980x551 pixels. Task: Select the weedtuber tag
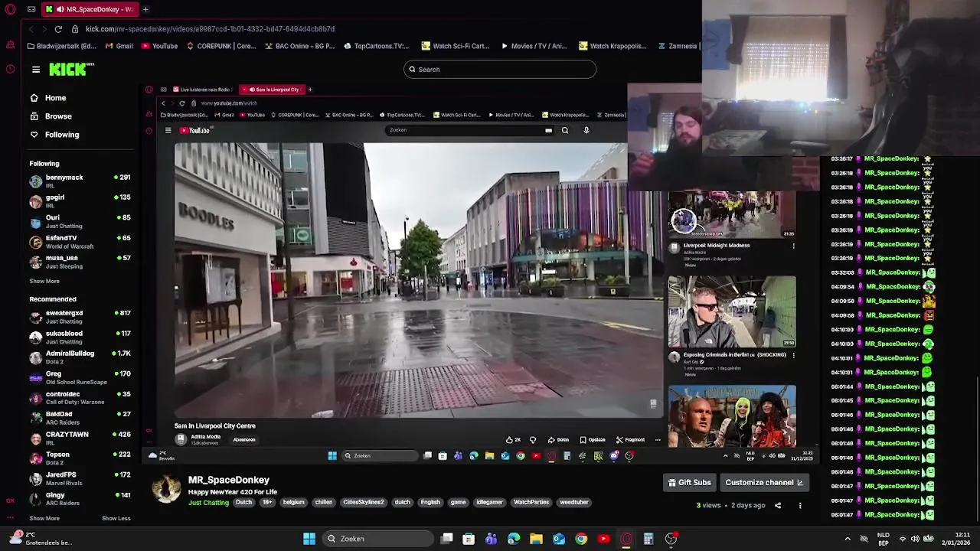click(x=574, y=502)
